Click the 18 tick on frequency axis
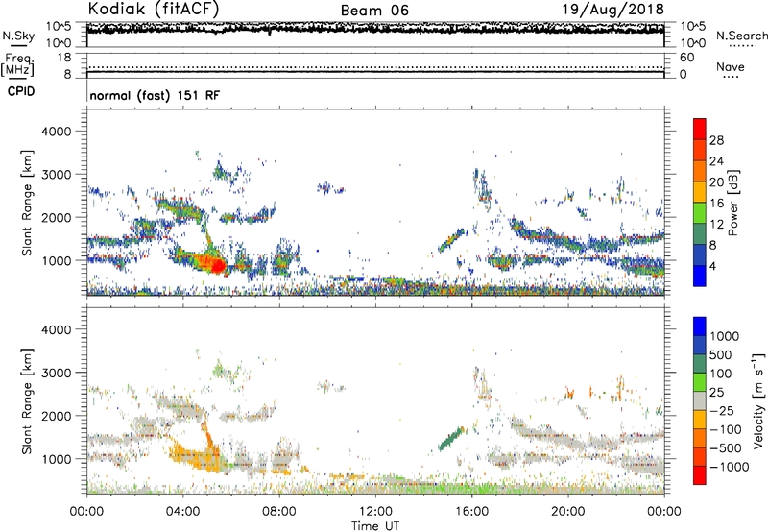768x532 pixels. (x=64, y=58)
